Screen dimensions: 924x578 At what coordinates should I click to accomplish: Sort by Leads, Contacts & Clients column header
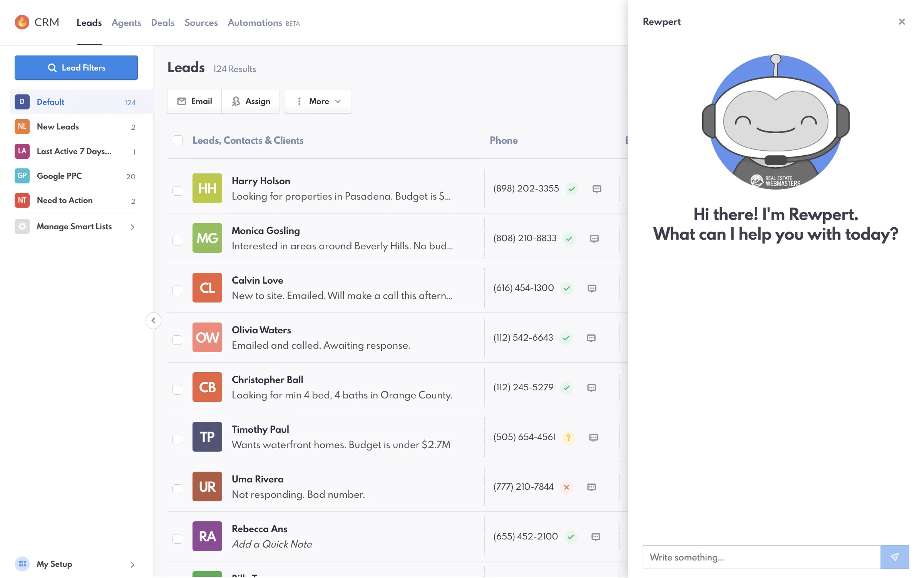(248, 140)
